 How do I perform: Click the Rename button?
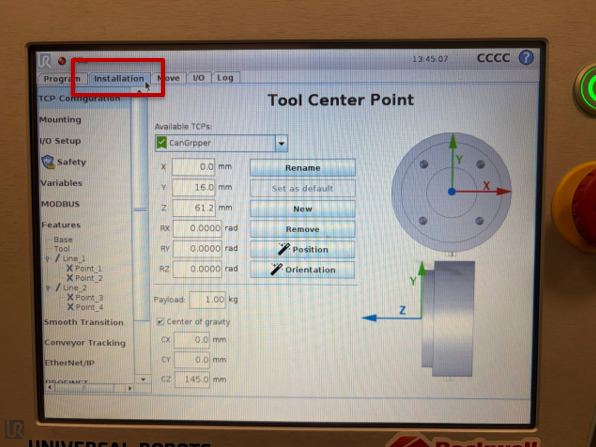303,168
